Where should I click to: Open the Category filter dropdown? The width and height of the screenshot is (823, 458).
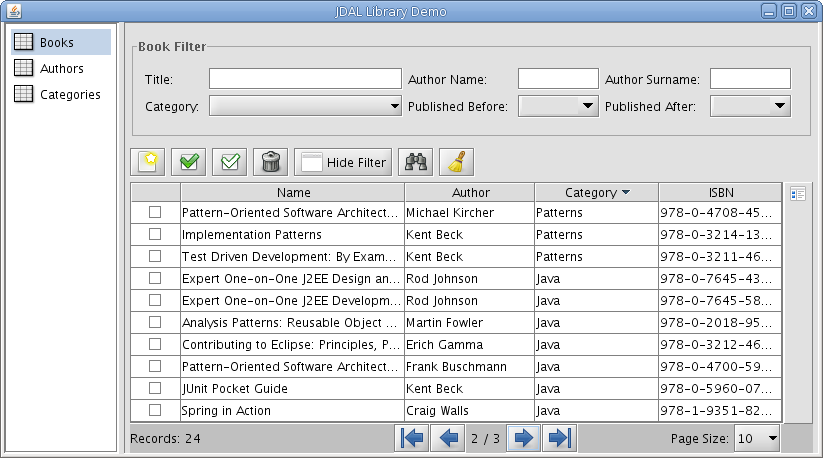[x=305, y=106]
